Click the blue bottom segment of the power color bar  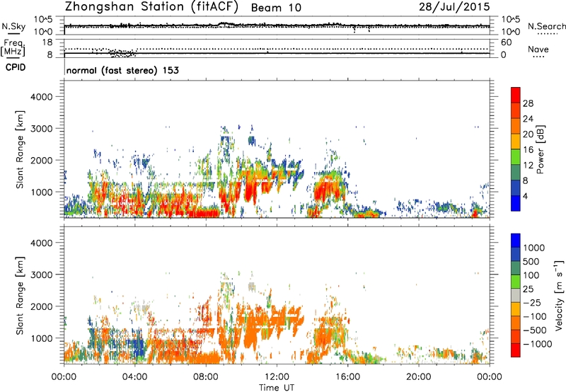(x=516, y=203)
